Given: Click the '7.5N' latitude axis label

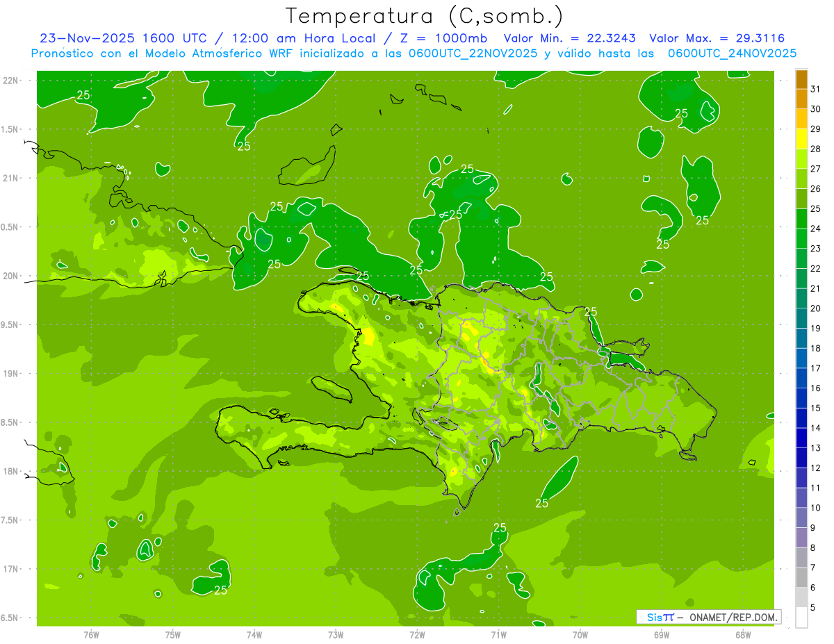Looking at the screenshot, I should [10, 520].
